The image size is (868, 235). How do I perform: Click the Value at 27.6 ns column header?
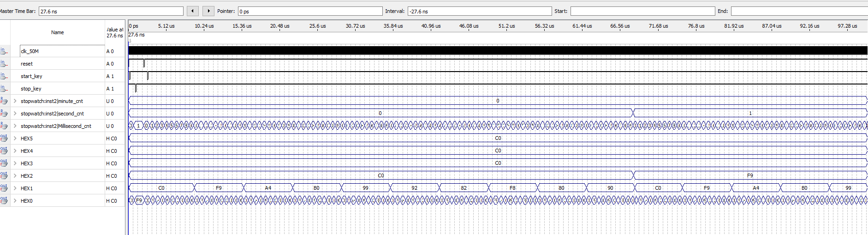click(x=115, y=32)
